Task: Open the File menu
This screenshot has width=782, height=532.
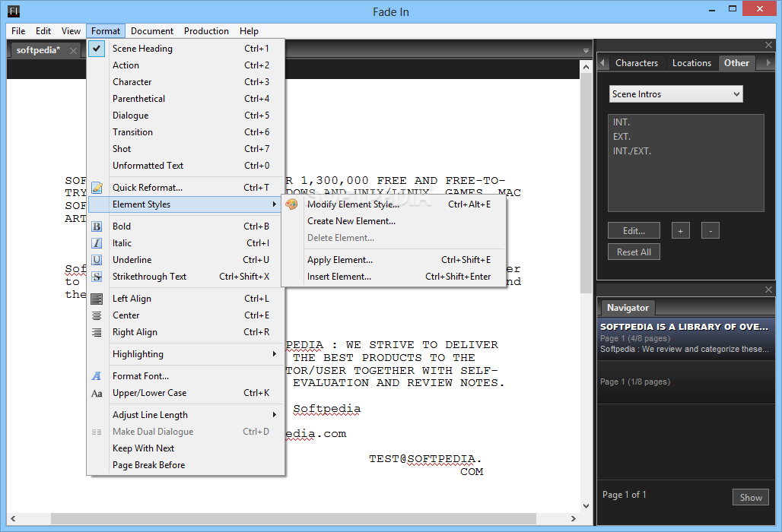Action: [x=18, y=31]
